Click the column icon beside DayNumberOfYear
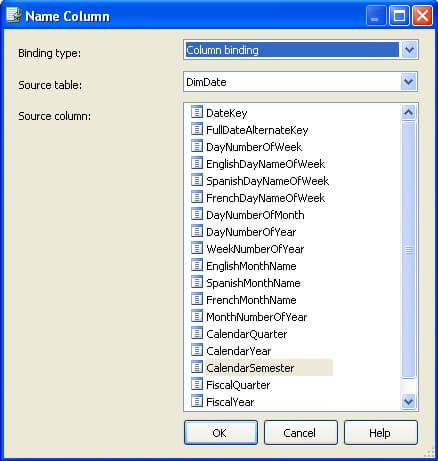The image size is (438, 461). pyautogui.click(x=197, y=231)
